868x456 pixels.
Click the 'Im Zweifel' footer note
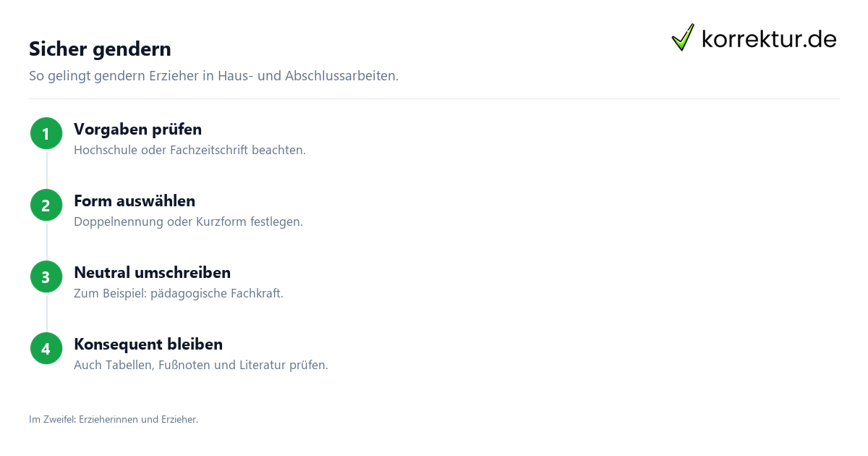click(114, 419)
